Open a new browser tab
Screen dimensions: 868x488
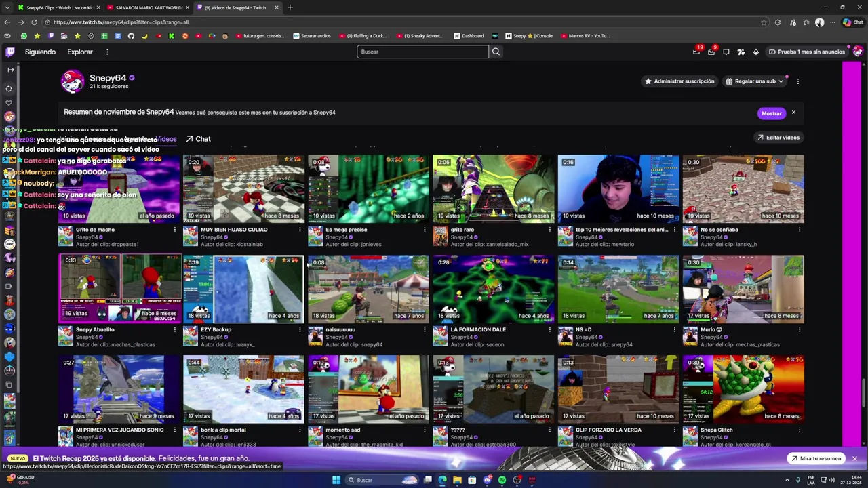[290, 7]
